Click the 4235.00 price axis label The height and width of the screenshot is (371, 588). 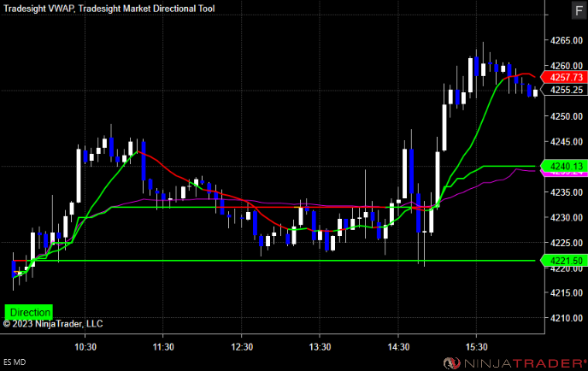pyautogui.click(x=567, y=192)
